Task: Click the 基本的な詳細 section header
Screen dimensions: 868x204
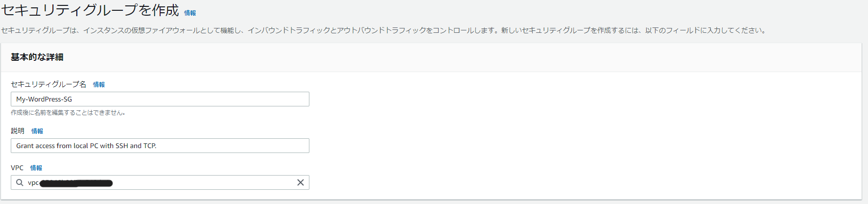Action: click(x=37, y=57)
